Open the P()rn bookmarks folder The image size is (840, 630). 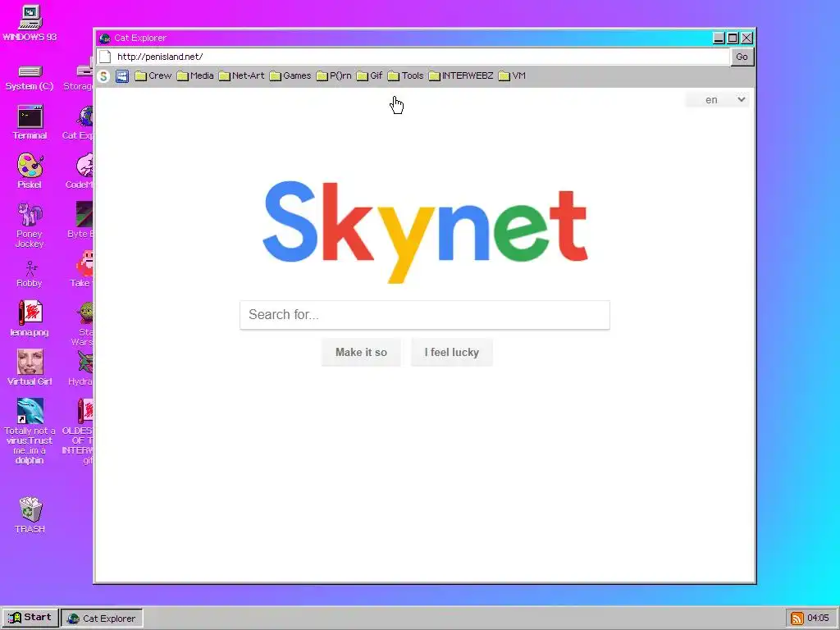(x=334, y=76)
